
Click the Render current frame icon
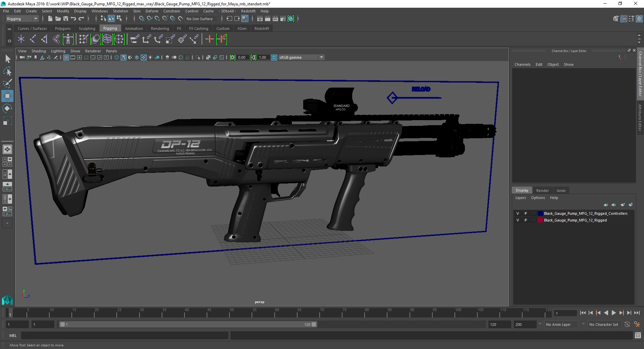[x=267, y=19]
